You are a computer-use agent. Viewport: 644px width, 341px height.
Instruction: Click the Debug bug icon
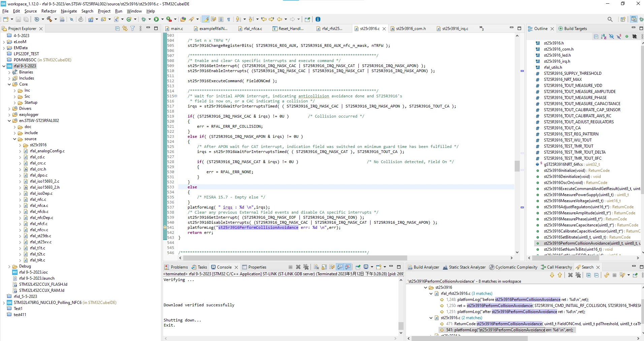(143, 19)
